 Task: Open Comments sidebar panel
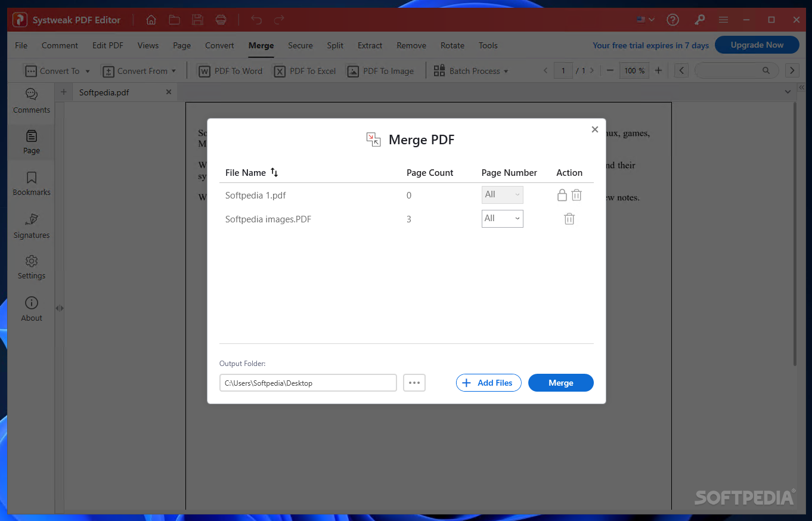click(x=32, y=101)
